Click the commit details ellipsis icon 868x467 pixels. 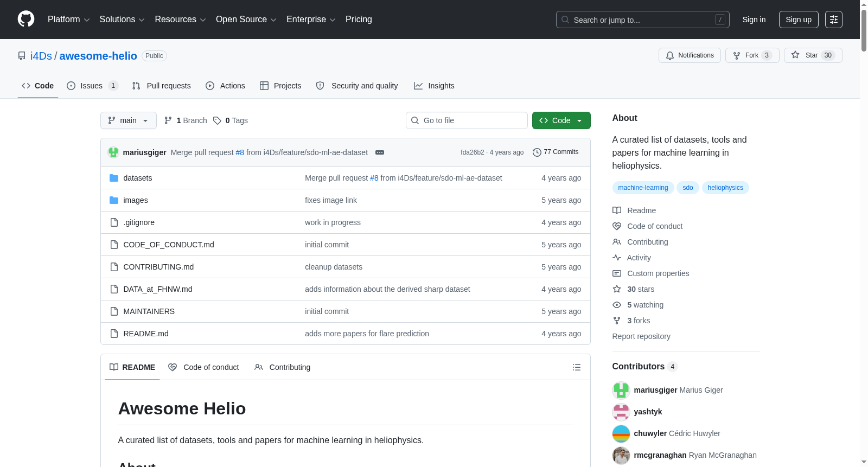[380, 152]
